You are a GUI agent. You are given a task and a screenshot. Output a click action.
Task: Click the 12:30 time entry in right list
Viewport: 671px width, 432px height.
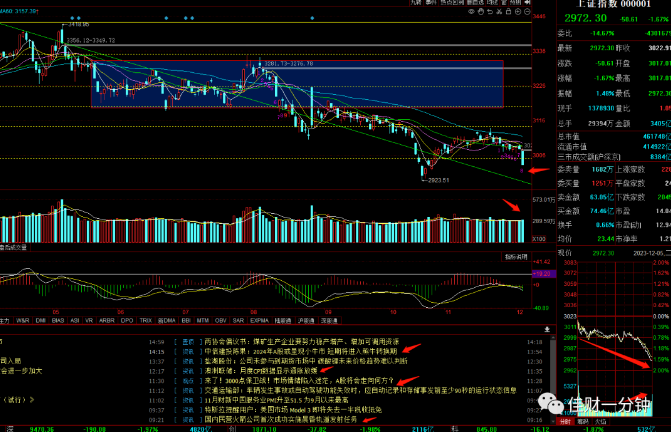534,361
